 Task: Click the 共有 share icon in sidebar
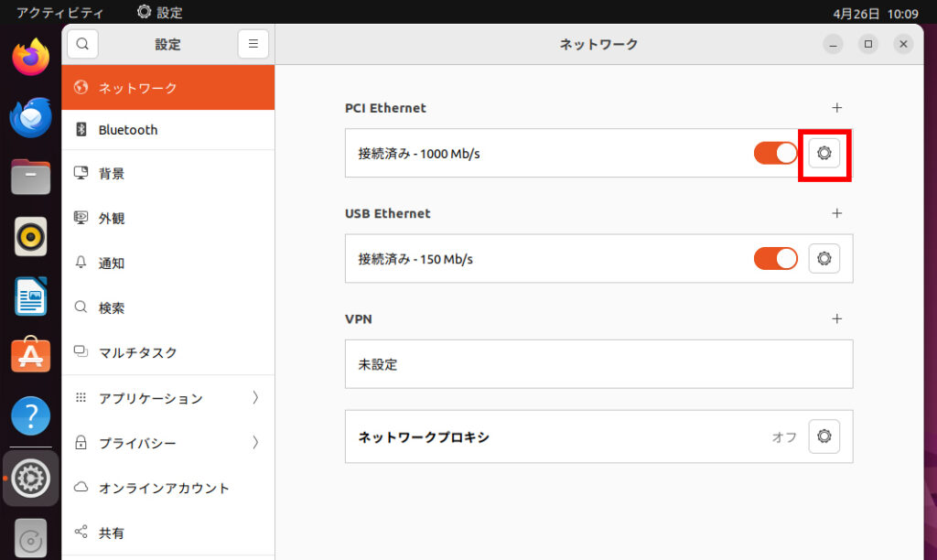81,532
